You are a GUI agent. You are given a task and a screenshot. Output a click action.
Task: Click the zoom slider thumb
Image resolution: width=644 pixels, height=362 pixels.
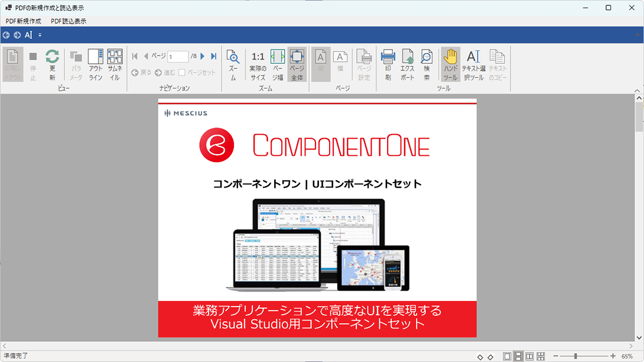tap(576, 356)
